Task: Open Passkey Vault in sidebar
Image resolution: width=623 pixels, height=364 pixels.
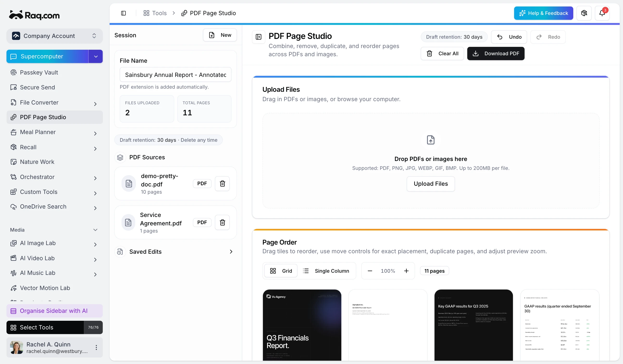Action: click(x=54, y=72)
